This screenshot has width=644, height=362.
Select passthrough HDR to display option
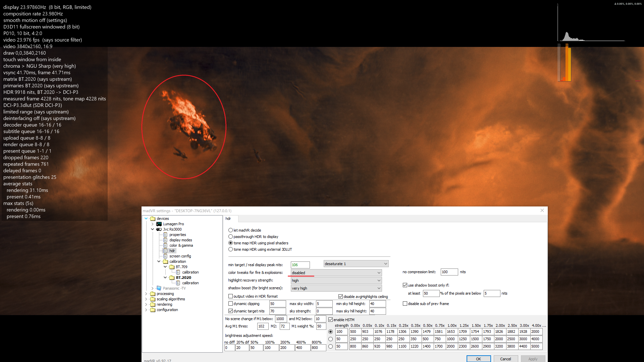click(x=231, y=237)
